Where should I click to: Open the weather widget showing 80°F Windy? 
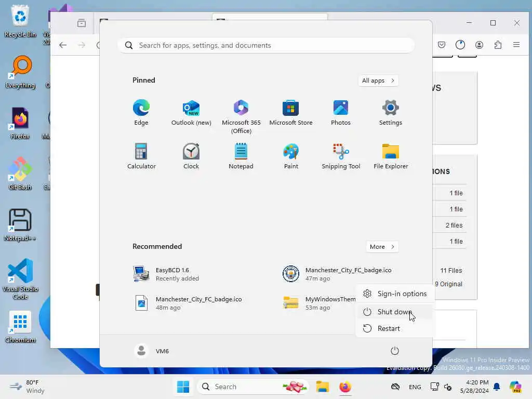pos(27,387)
